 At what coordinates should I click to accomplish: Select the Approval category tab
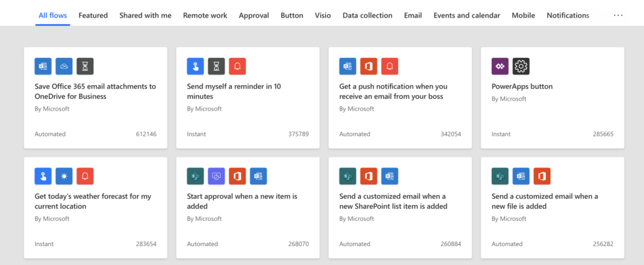click(253, 15)
